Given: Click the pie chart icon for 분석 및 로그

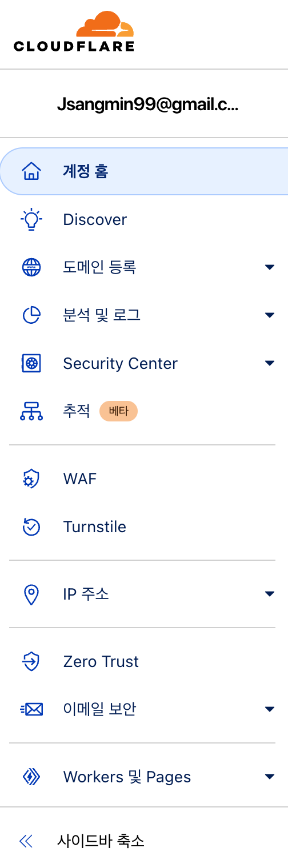Looking at the screenshot, I should pos(31,315).
